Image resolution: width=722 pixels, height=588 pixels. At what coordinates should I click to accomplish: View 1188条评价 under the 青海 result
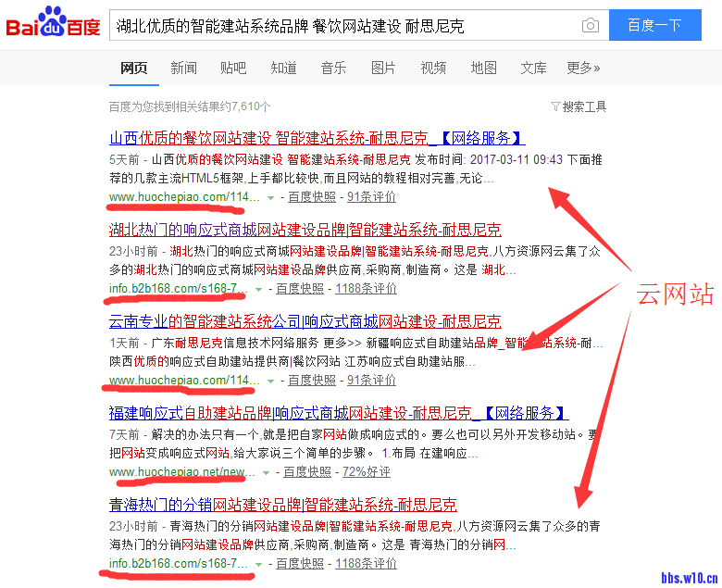[366, 564]
